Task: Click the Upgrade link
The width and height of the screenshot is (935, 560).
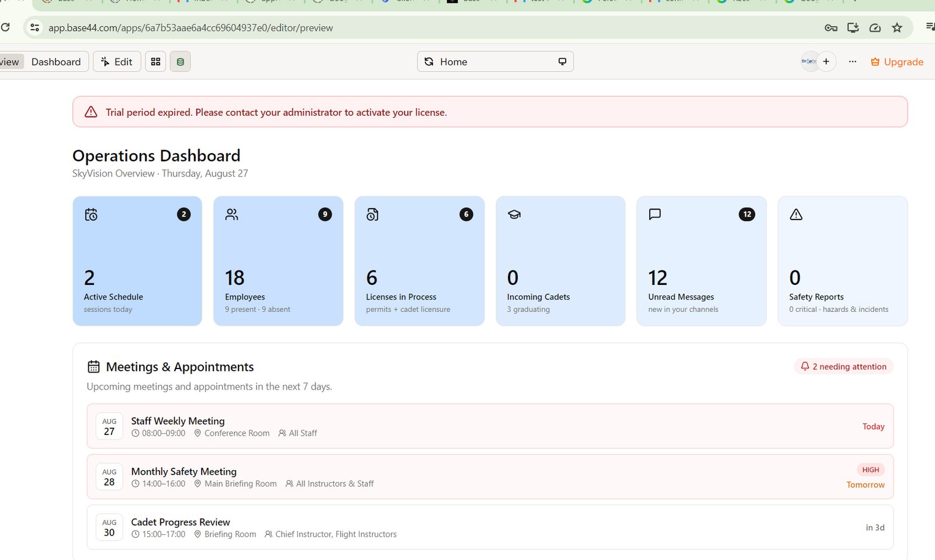Action: point(897,61)
